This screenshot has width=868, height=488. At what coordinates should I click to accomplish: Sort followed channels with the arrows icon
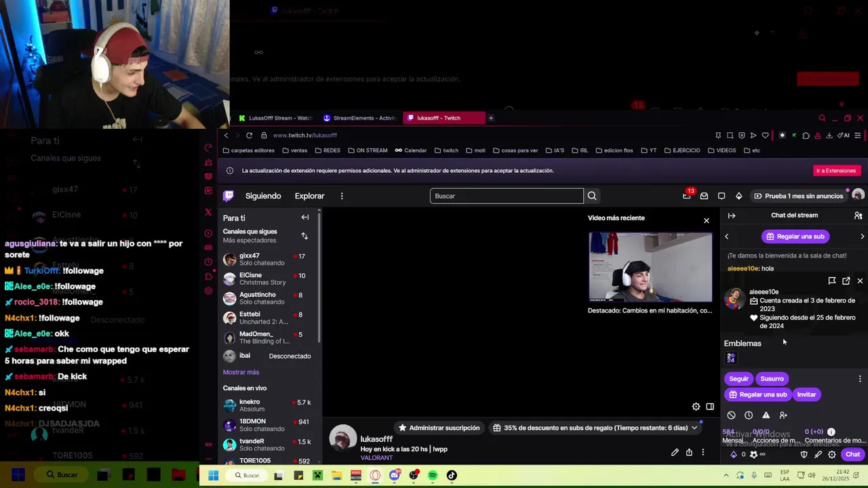pos(304,236)
